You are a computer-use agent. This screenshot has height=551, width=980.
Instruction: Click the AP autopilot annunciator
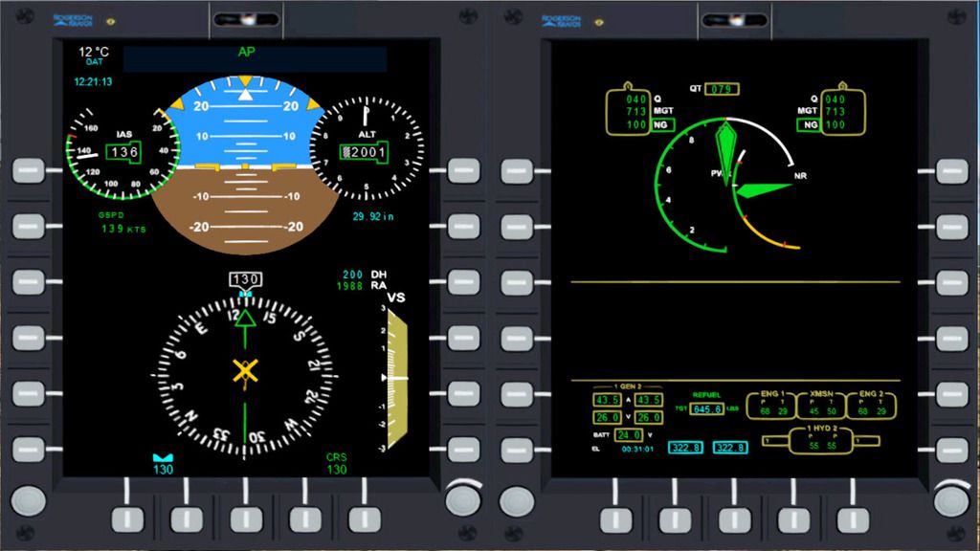point(246,50)
